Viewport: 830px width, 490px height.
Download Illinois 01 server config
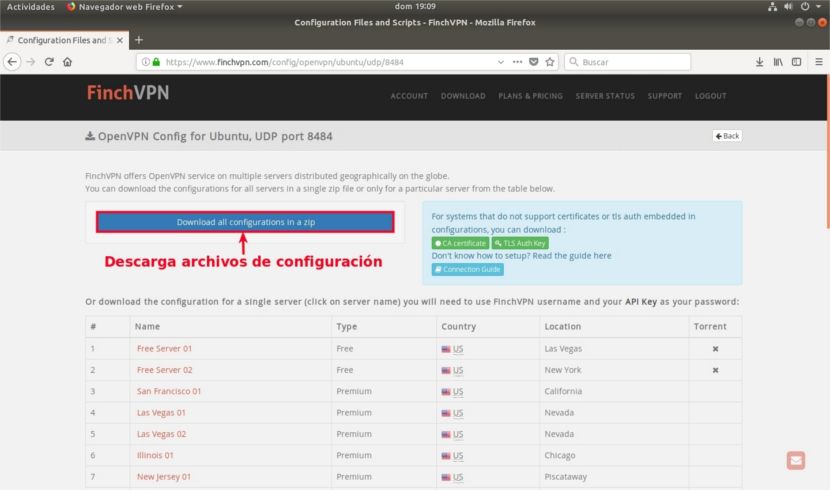(155, 455)
